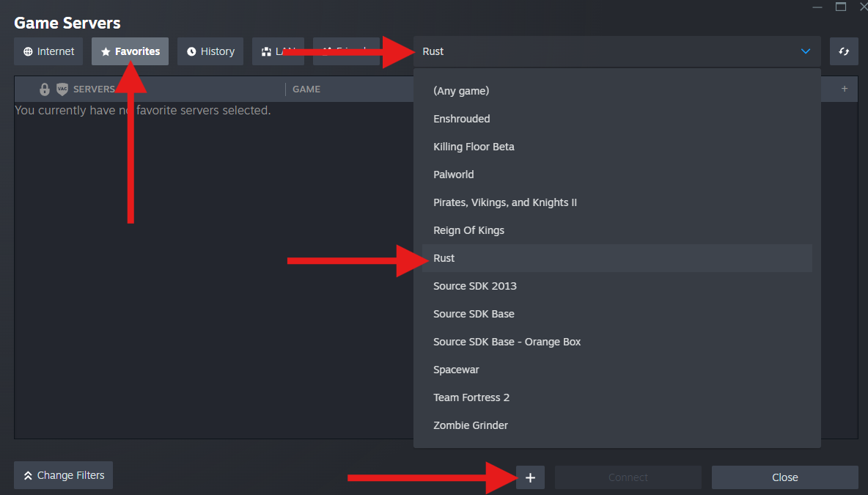
Task: Click the plus button to add a favorite server
Action: pos(530,477)
